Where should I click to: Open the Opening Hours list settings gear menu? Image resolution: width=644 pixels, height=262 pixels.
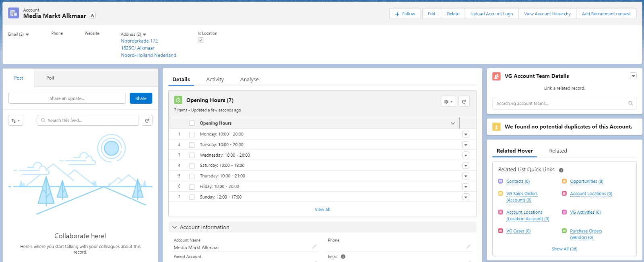[448, 102]
